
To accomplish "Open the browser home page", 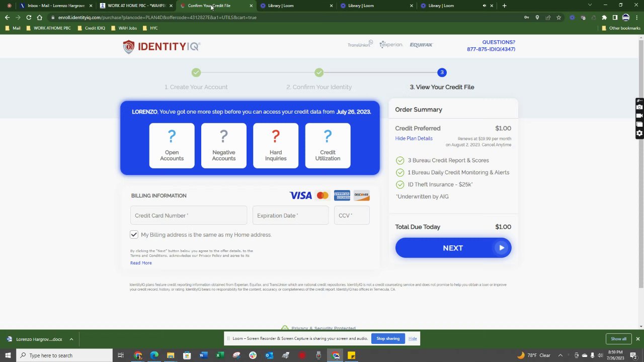I will (x=39, y=18).
